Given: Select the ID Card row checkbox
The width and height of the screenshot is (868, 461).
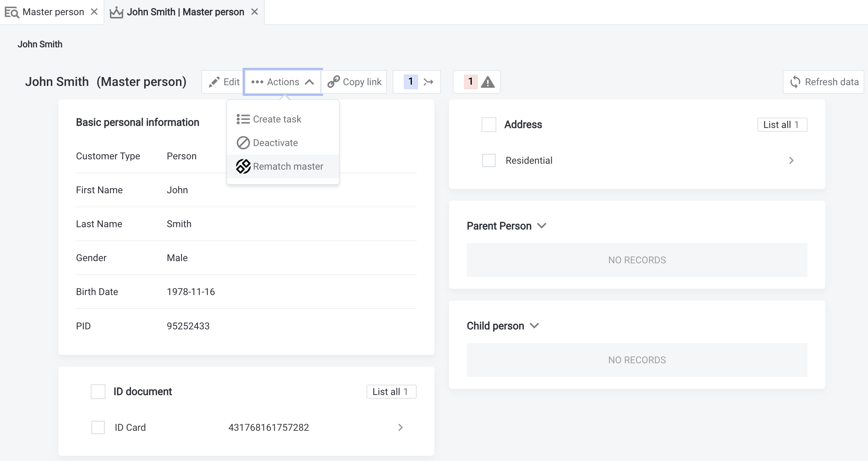Looking at the screenshot, I should coord(98,427).
